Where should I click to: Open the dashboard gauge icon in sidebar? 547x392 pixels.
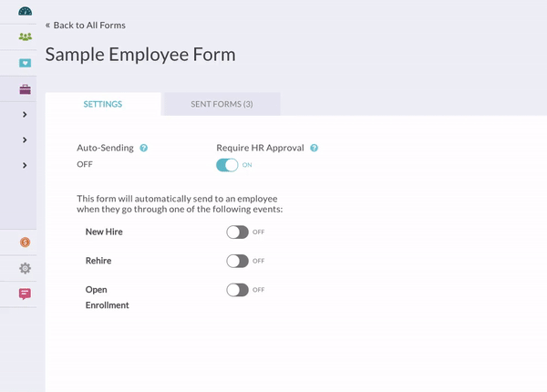pos(26,12)
